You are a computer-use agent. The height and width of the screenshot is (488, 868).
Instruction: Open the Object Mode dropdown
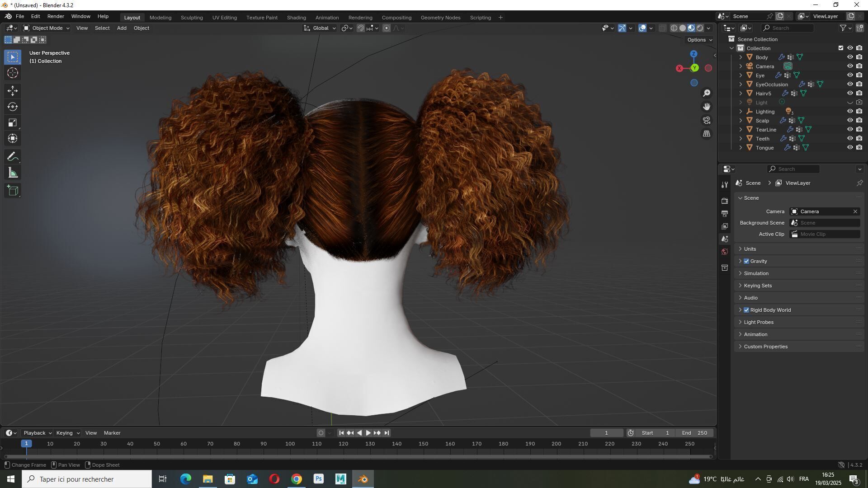(x=46, y=28)
